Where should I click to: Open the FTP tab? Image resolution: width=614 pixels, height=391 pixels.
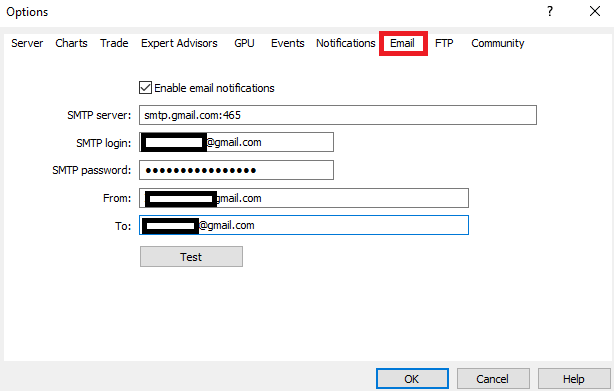tap(444, 43)
